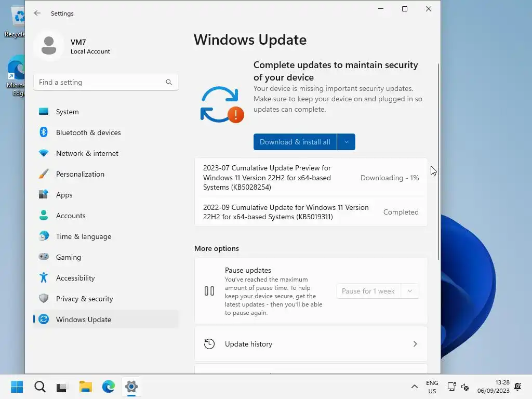Go to Accounts settings

[x=106, y=216]
